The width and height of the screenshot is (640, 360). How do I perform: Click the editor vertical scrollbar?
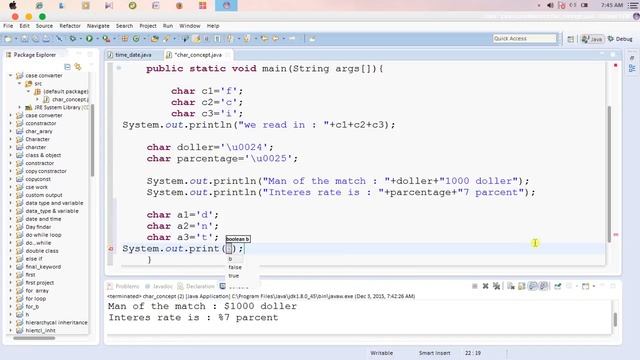pos(609,173)
